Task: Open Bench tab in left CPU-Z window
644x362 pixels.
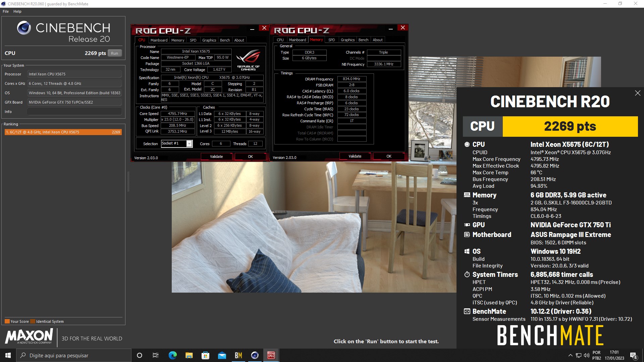Action: click(x=225, y=40)
